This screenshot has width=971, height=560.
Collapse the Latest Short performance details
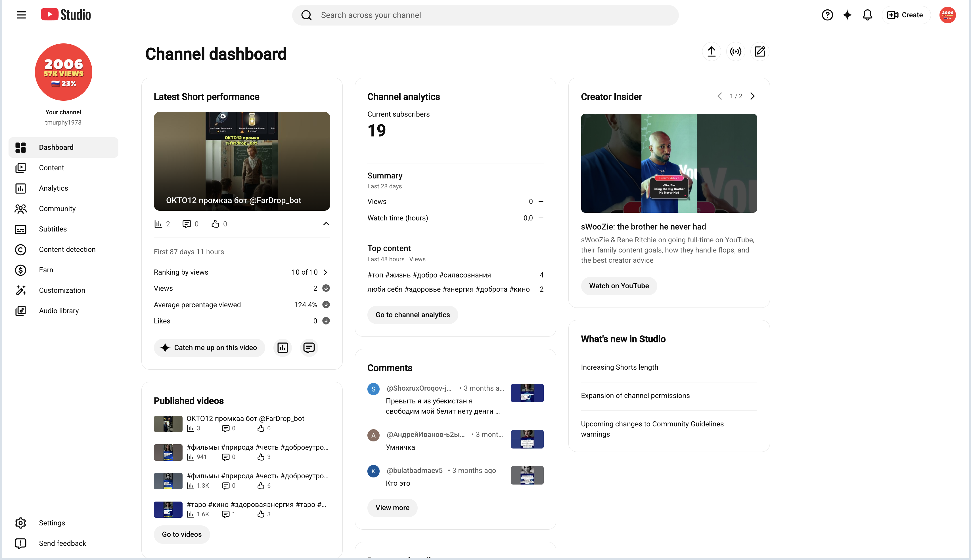[326, 224]
